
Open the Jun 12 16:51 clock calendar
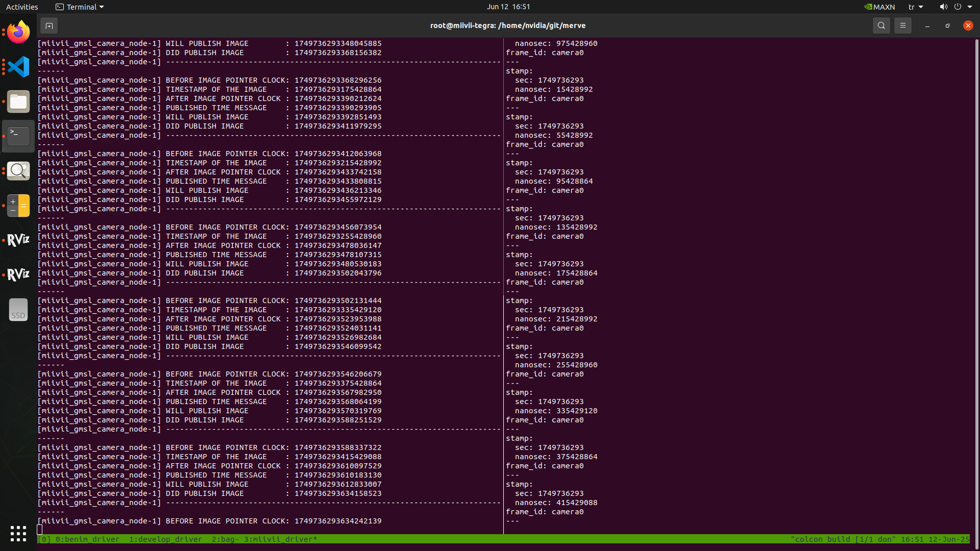coord(508,7)
